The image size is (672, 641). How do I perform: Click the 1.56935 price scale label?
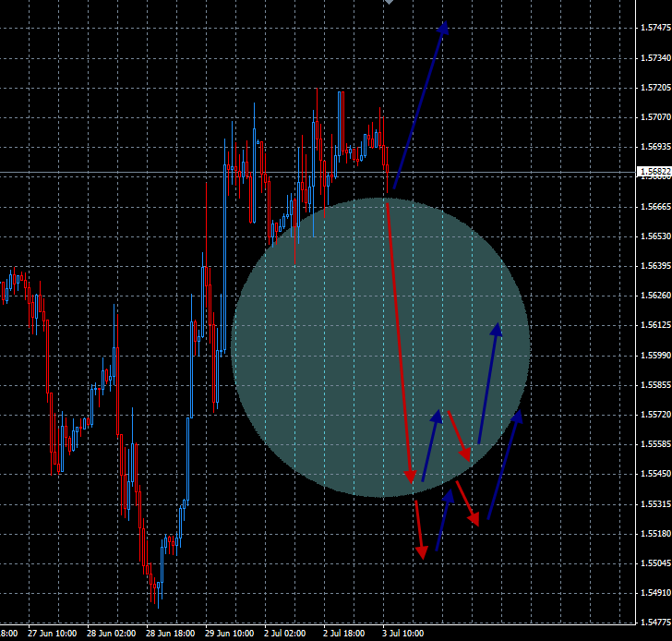point(655,147)
